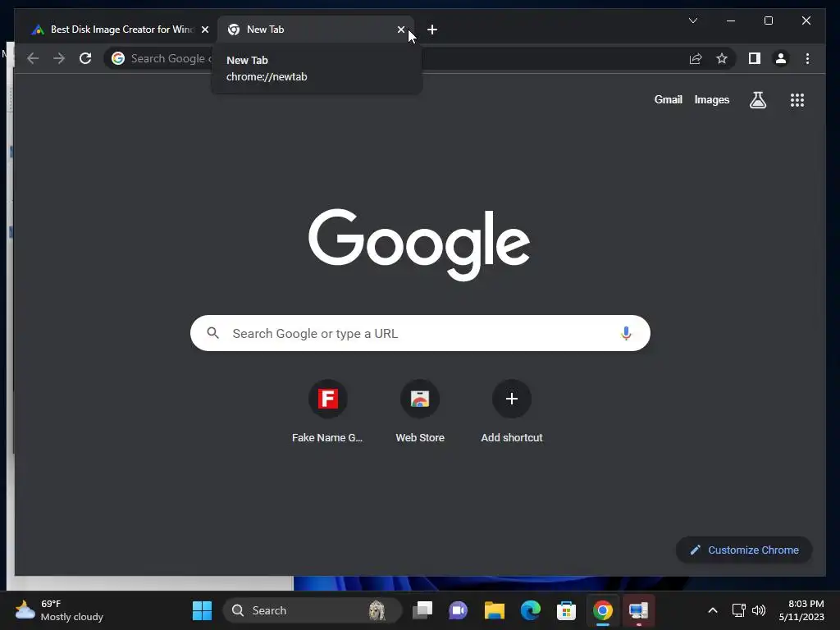Open network settings tray icon
The width and height of the screenshot is (840, 630).
739,610
